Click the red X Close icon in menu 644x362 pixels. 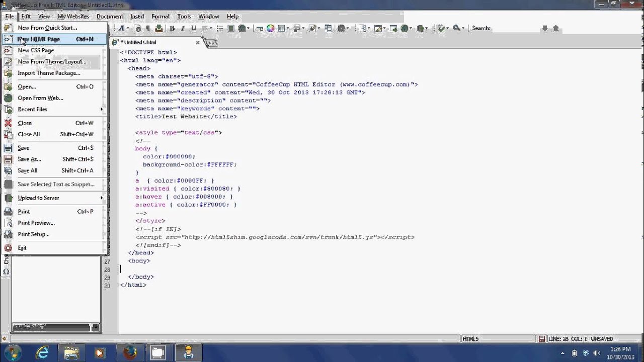8,123
